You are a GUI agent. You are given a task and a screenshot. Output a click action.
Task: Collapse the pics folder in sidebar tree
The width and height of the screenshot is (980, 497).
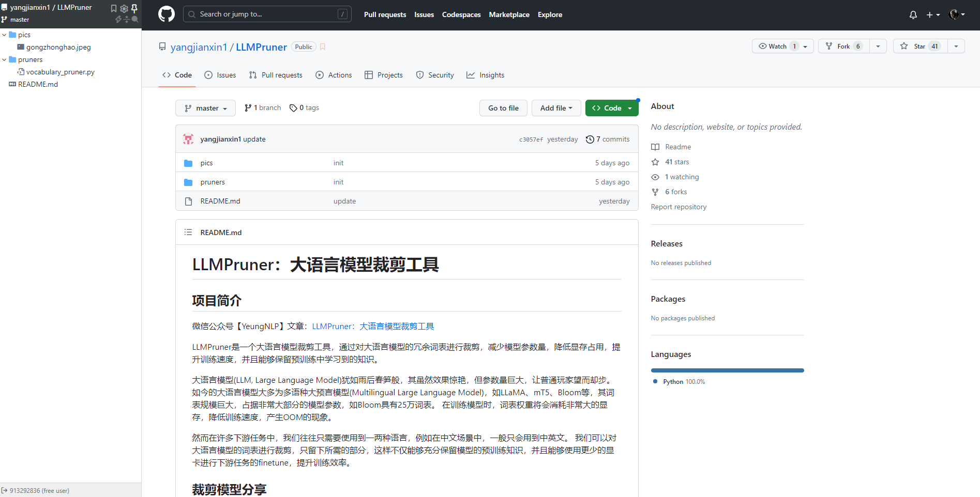[x=4, y=35]
